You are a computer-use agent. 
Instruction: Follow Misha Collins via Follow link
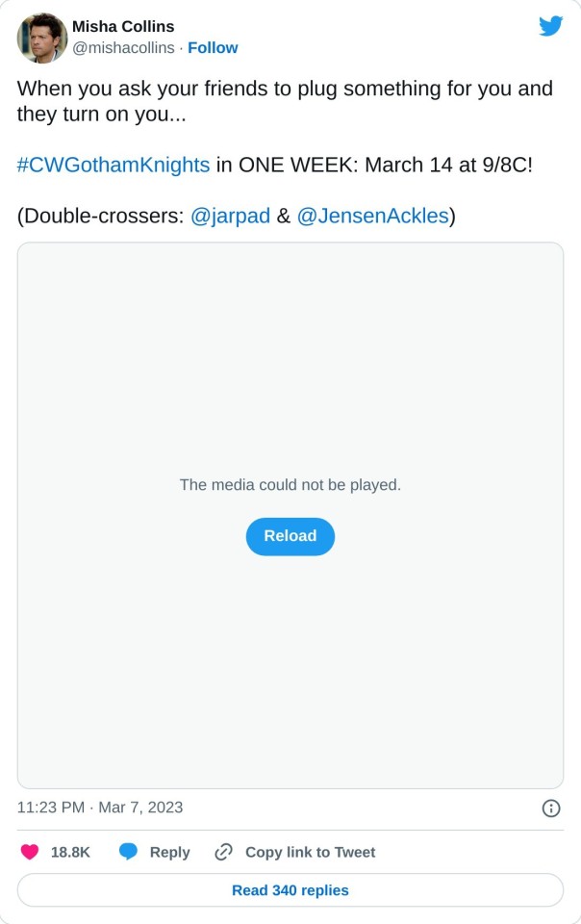213,48
